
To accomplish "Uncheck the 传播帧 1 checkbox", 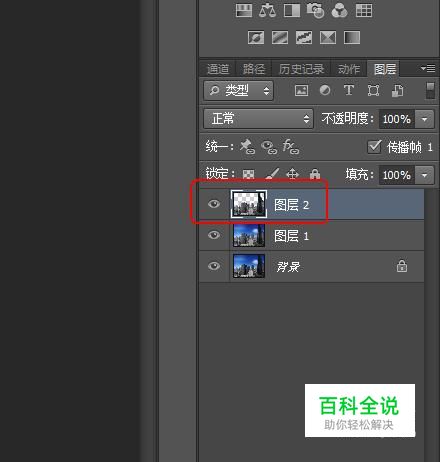I will [374, 146].
